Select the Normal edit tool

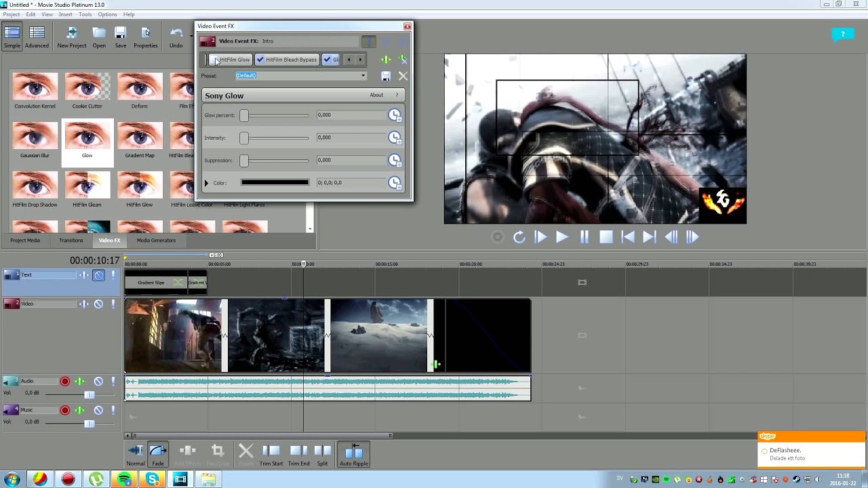[136, 454]
